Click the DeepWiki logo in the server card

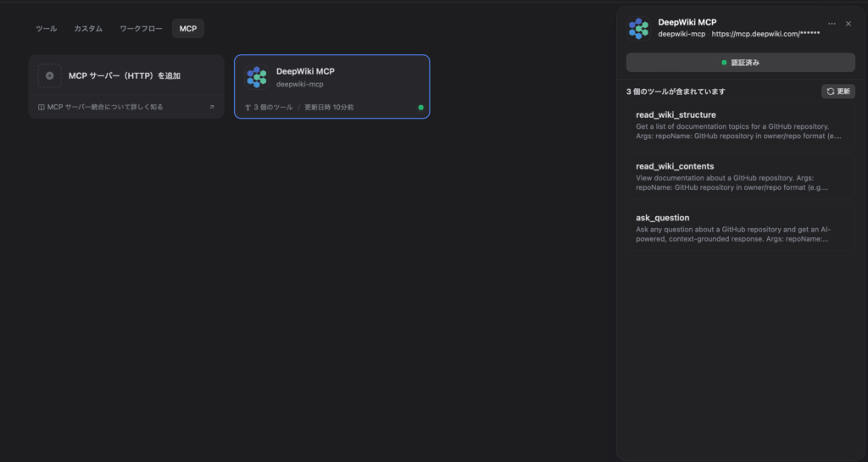pyautogui.click(x=257, y=77)
